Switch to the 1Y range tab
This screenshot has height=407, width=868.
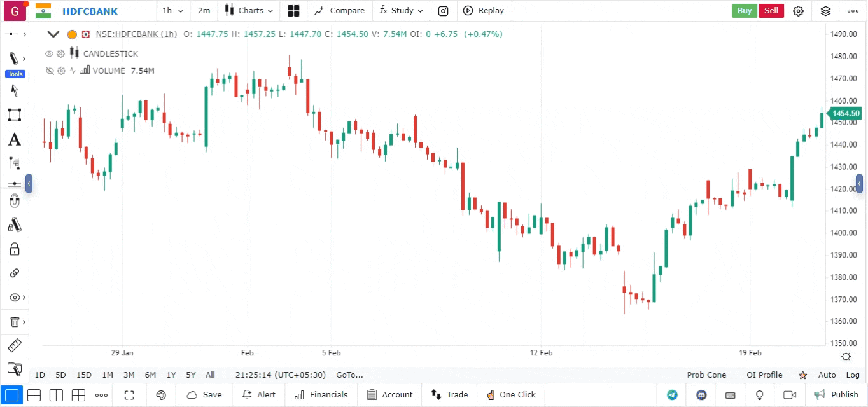[171, 375]
